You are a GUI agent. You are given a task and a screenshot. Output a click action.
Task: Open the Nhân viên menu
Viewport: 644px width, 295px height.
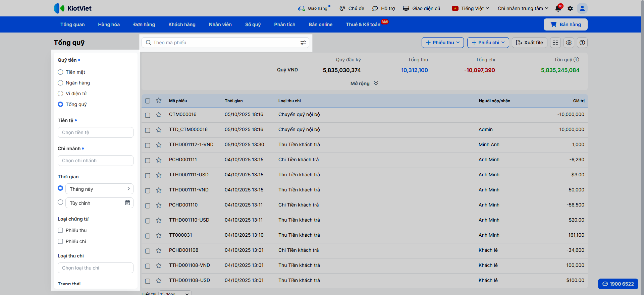(220, 24)
